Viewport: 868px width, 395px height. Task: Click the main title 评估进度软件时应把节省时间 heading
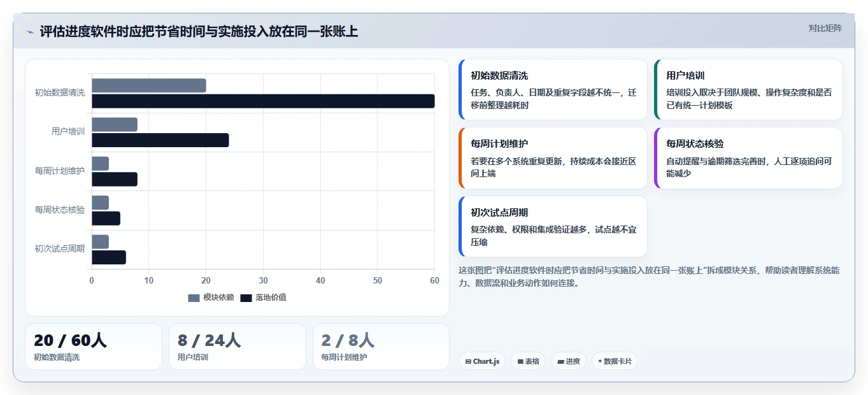coord(199,31)
